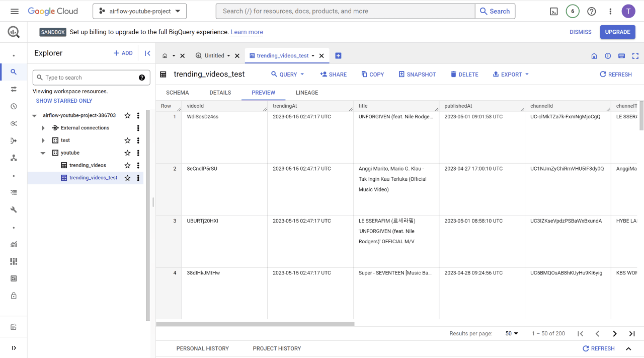Close the trending_videos_test tab

pyautogui.click(x=322, y=56)
